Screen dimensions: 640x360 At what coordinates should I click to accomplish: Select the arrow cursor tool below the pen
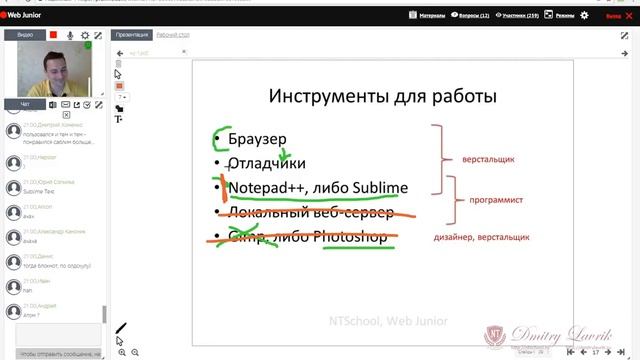(x=119, y=341)
